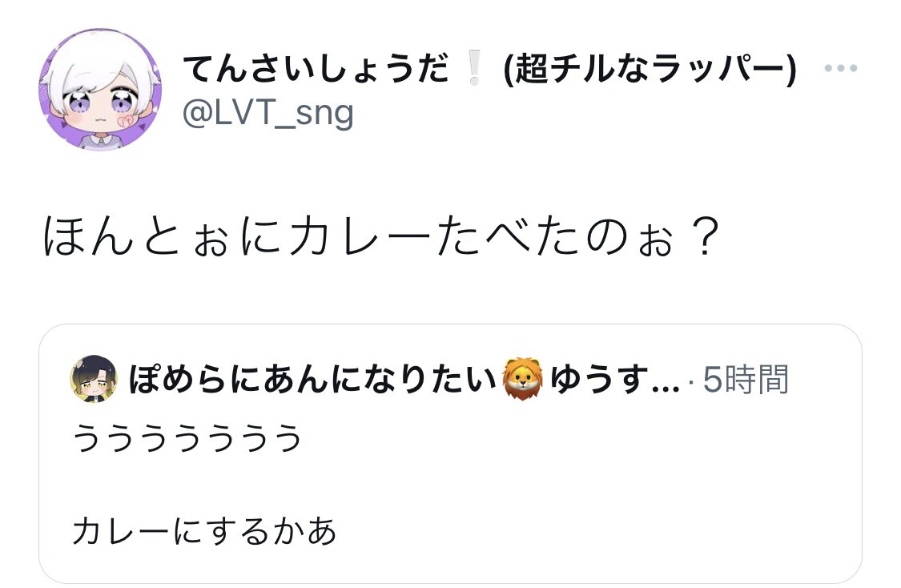
Task: Click the question mark ending the tweet
Action: pos(704,236)
